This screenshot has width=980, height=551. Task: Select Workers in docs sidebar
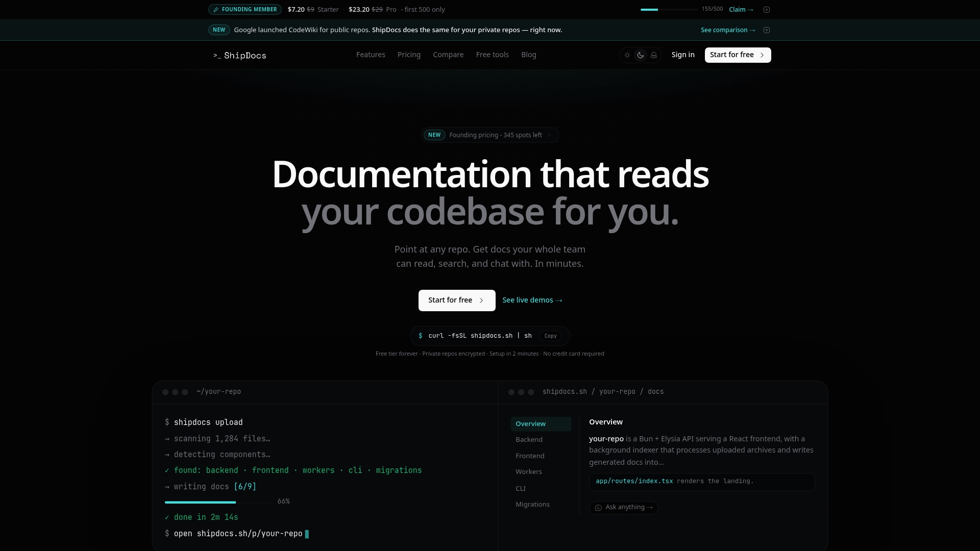pyautogui.click(x=529, y=472)
